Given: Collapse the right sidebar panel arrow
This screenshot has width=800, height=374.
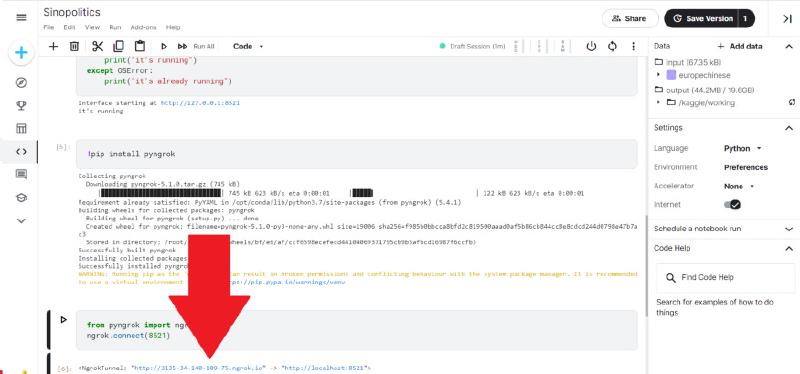Looking at the screenshot, I should 787,18.
